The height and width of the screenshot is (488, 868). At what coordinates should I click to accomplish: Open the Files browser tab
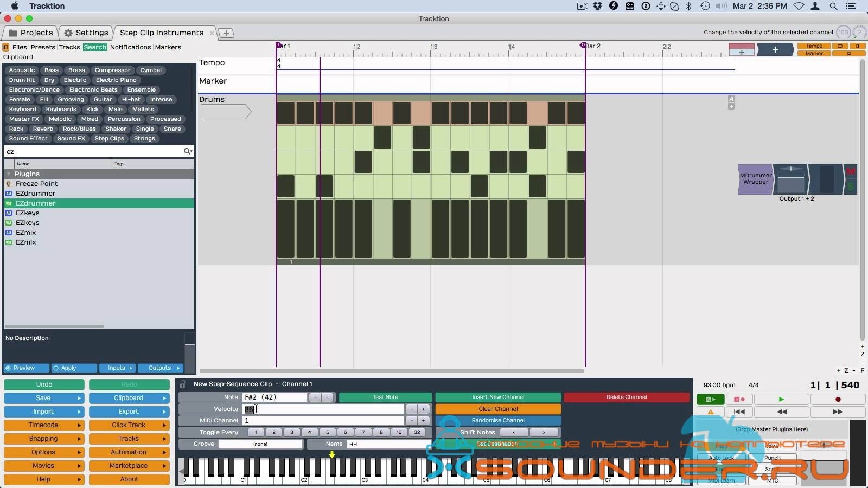(20, 47)
